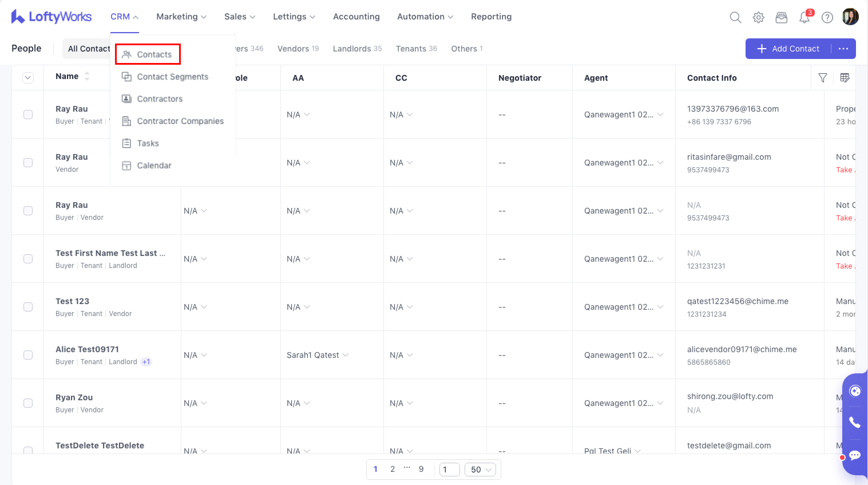The width and height of the screenshot is (868, 485).
Task: Open the filter funnel icon
Action: click(x=823, y=78)
